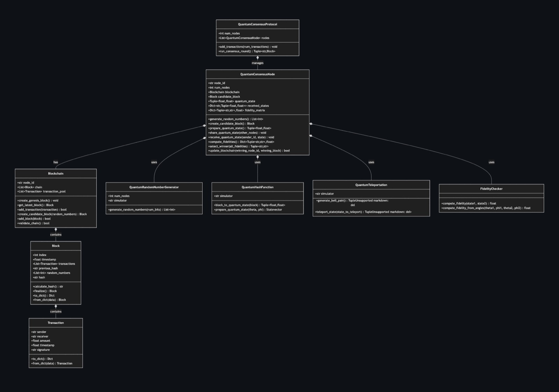Viewport: 559px width, 392px height.
Task: Click 'uses' label above FidelityChecker
Action: point(491,162)
